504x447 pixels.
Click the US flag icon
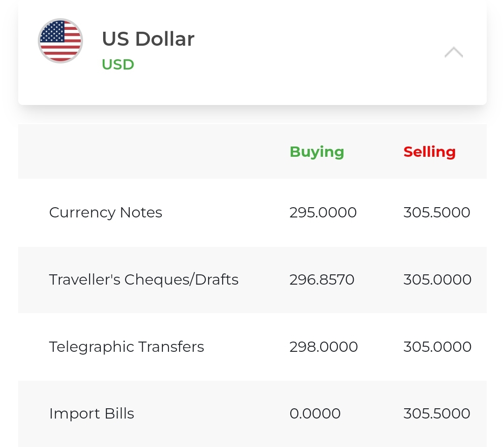pos(60,41)
